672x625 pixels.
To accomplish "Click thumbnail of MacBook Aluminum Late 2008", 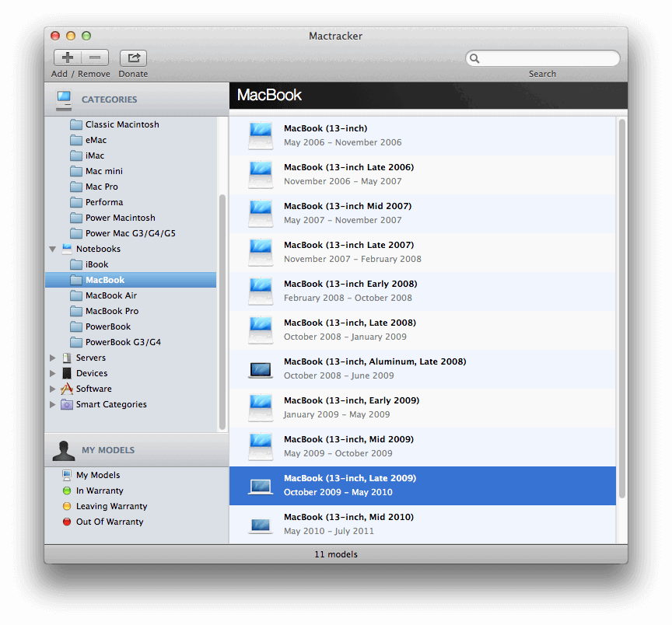I will click(261, 370).
